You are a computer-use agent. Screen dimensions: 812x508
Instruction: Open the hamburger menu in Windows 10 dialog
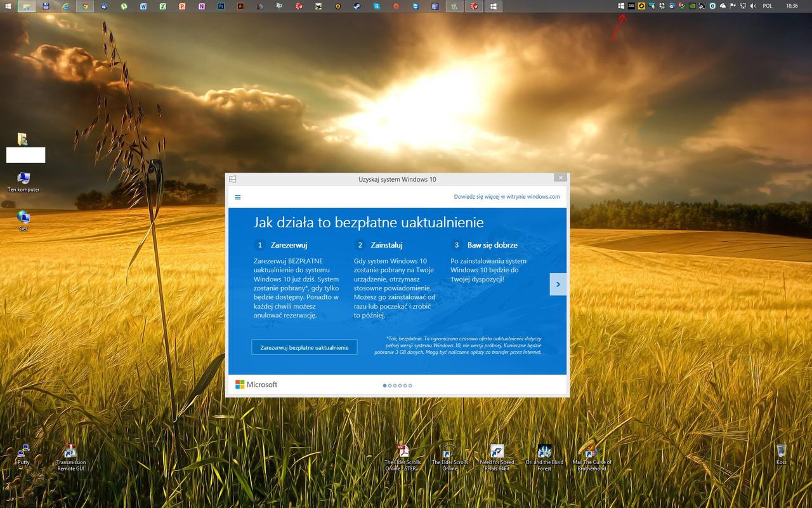click(x=238, y=197)
